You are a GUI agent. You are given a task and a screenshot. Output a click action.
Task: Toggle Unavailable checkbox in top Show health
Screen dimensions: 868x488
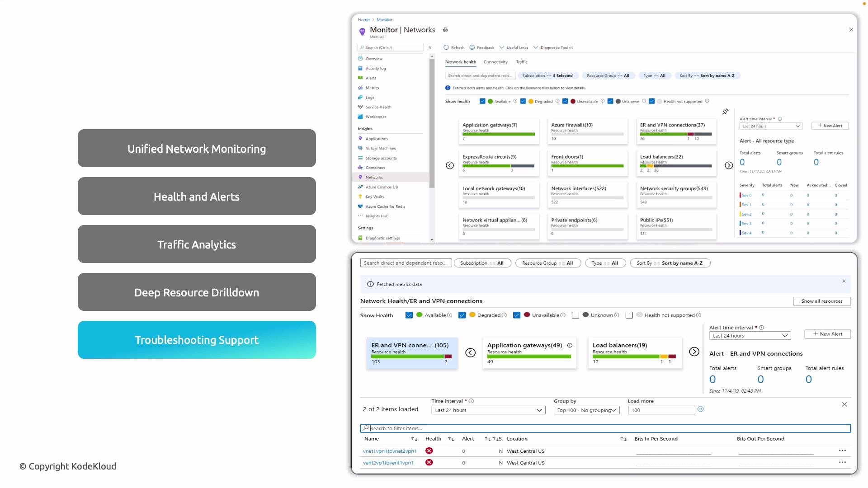coord(565,101)
